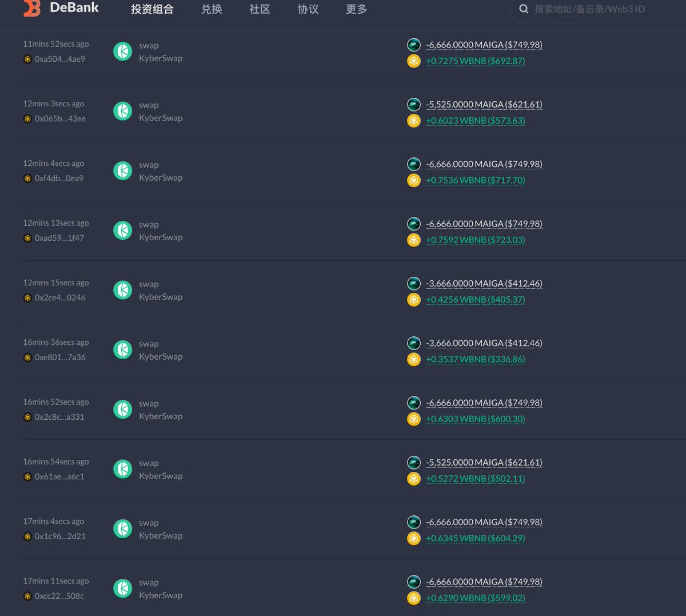This screenshot has height=616, width=686.
Task: Click KyberSwap icon in 0x2ce4...0246 row
Action: 123,290
